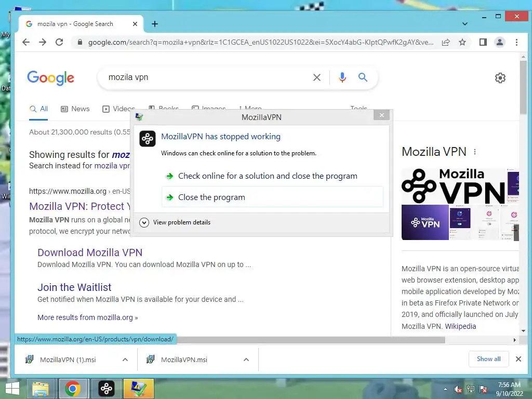The image size is (532, 399).
Task: Open the Mozilla VPN: Protect result link
Action: pos(79,206)
